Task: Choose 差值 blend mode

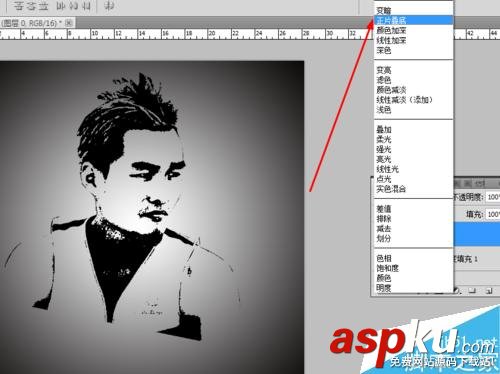Action: click(x=413, y=209)
